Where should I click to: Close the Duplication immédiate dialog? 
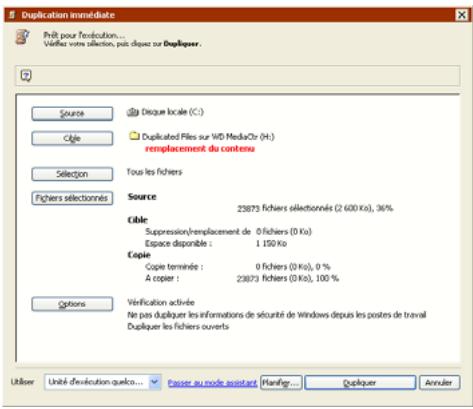tap(462, 15)
